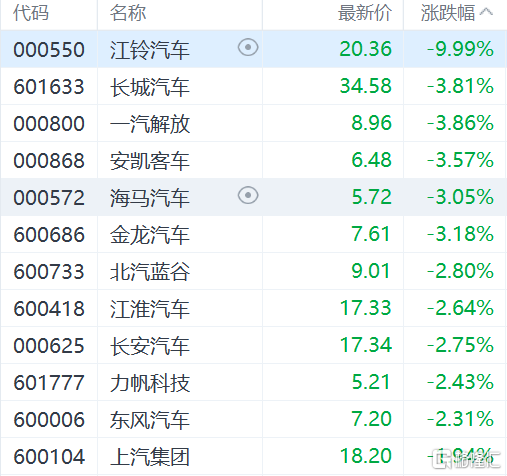Click price 5.21 for 力帆科技
Image resolution: width=507 pixels, height=476 pixels.
click(371, 382)
